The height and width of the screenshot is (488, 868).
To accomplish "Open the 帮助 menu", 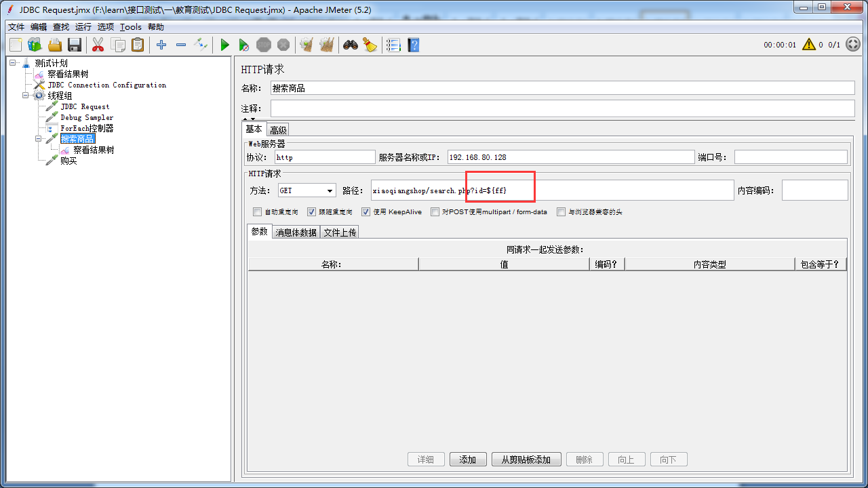I will point(156,27).
